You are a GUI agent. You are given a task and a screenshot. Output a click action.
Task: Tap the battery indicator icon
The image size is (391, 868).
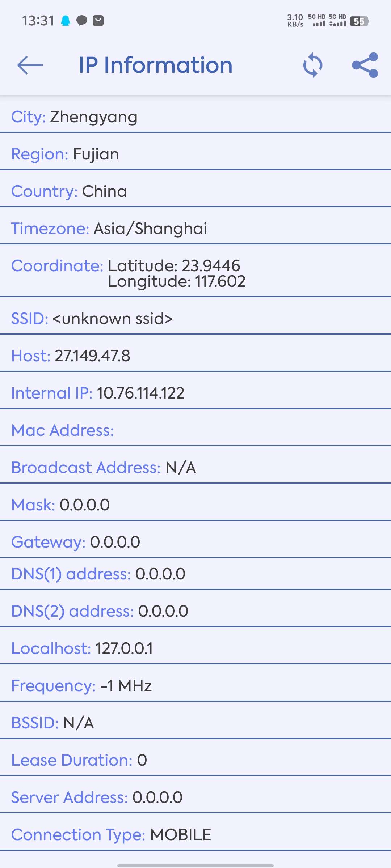(x=359, y=21)
